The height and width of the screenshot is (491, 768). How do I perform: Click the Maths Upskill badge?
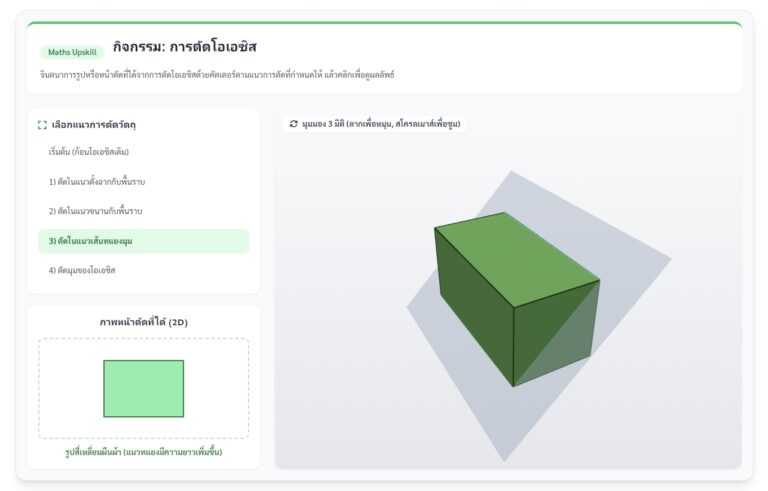72,52
